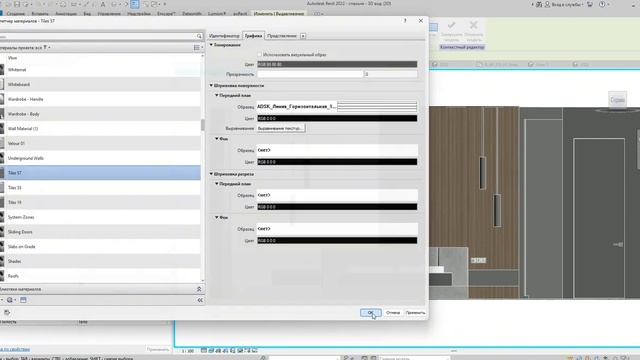Click the surface background pattern field showing <нет>
This screenshot has width=640, height=360.
coord(337,150)
